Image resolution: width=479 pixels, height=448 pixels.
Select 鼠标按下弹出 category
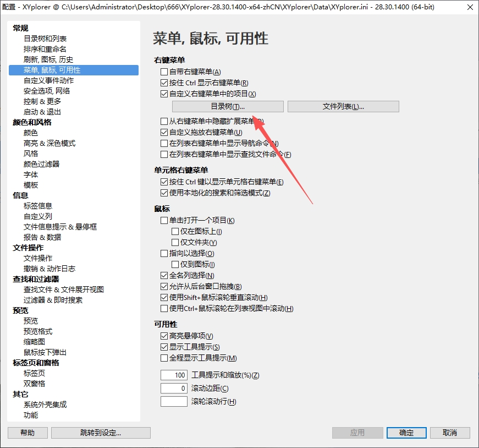[x=45, y=352]
